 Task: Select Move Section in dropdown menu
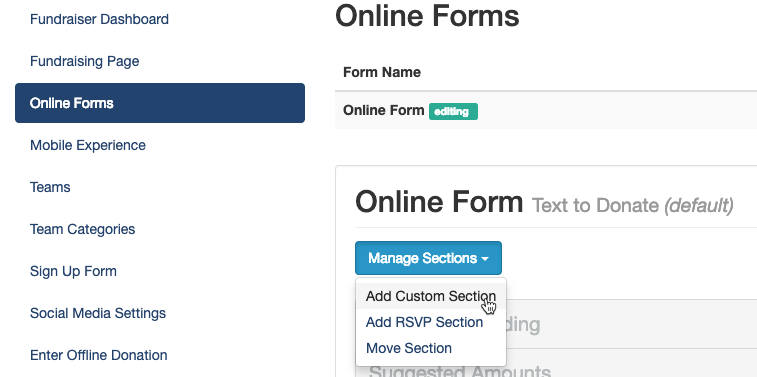pos(409,348)
